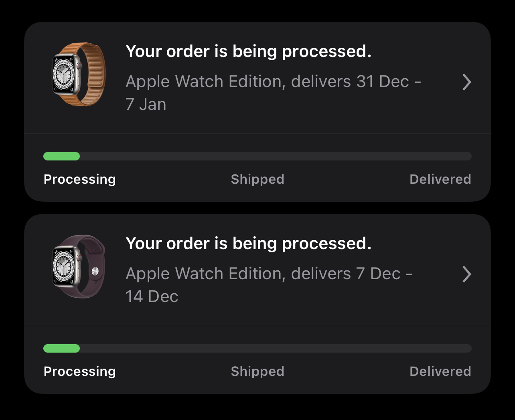Click the second order's "Your order is being processed" heading

[248, 243]
